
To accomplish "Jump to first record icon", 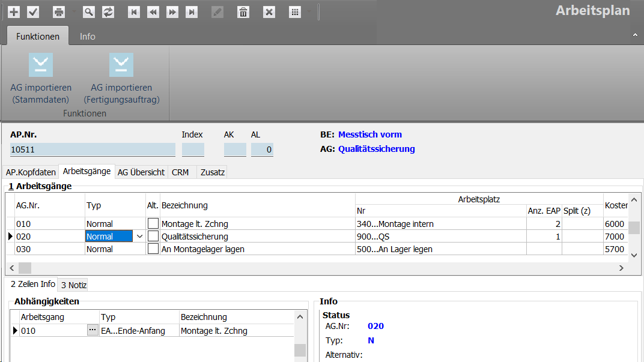I will coord(134,12).
